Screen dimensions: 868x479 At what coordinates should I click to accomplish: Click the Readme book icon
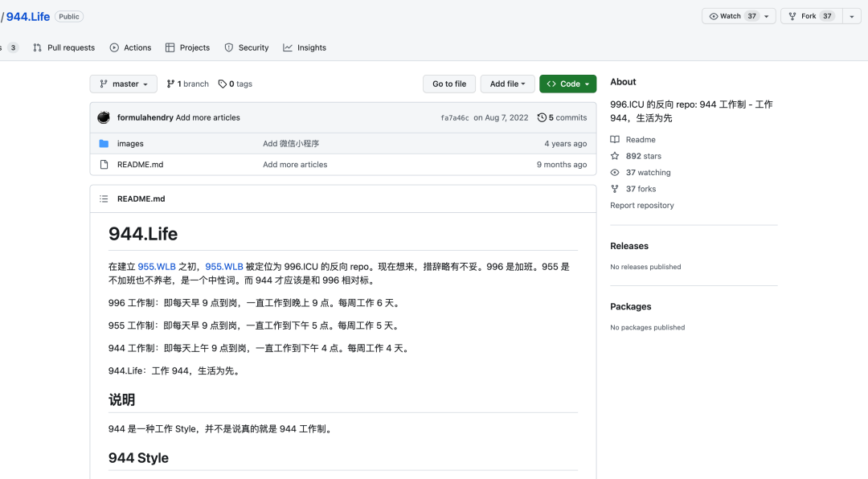coord(615,140)
